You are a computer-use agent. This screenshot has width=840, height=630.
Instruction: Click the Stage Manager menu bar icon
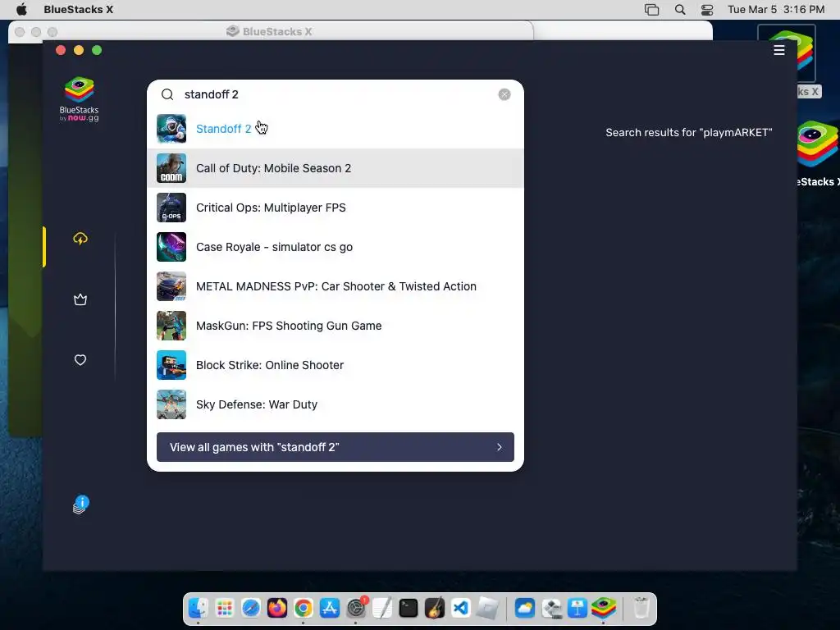[x=651, y=10]
